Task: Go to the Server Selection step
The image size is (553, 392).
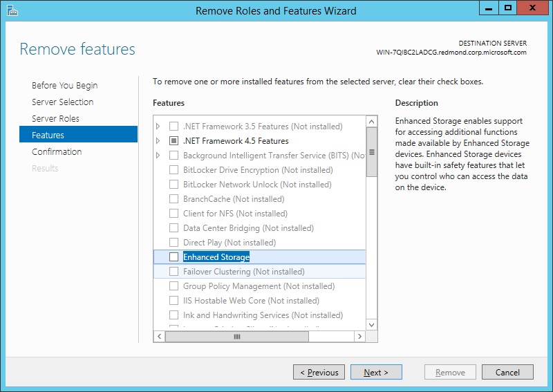Action: (62, 102)
